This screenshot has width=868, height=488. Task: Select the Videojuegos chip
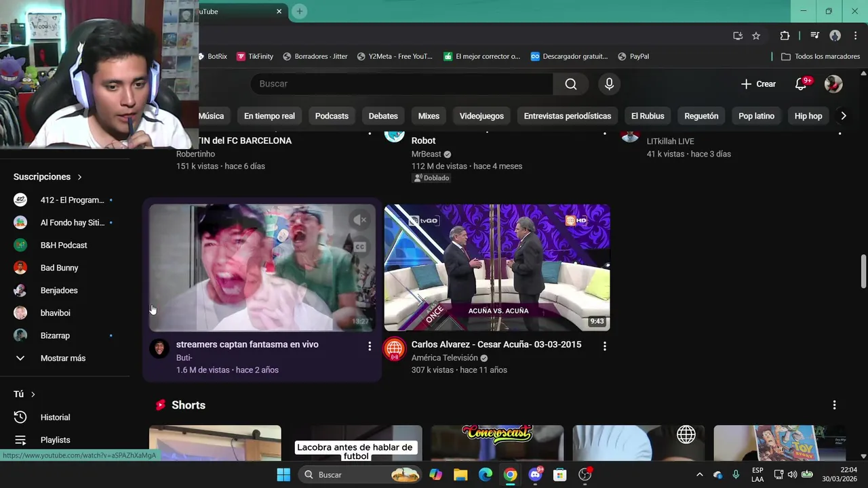481,116
